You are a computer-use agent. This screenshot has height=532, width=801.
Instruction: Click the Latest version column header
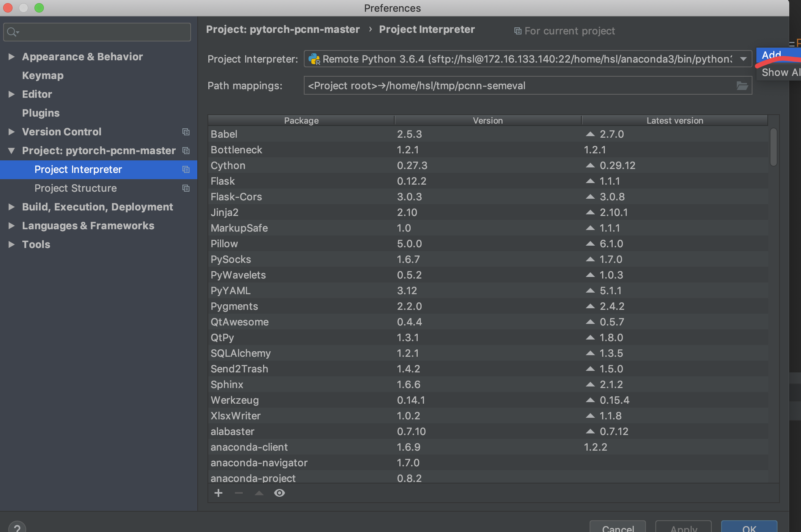click(x=675, y=120)
